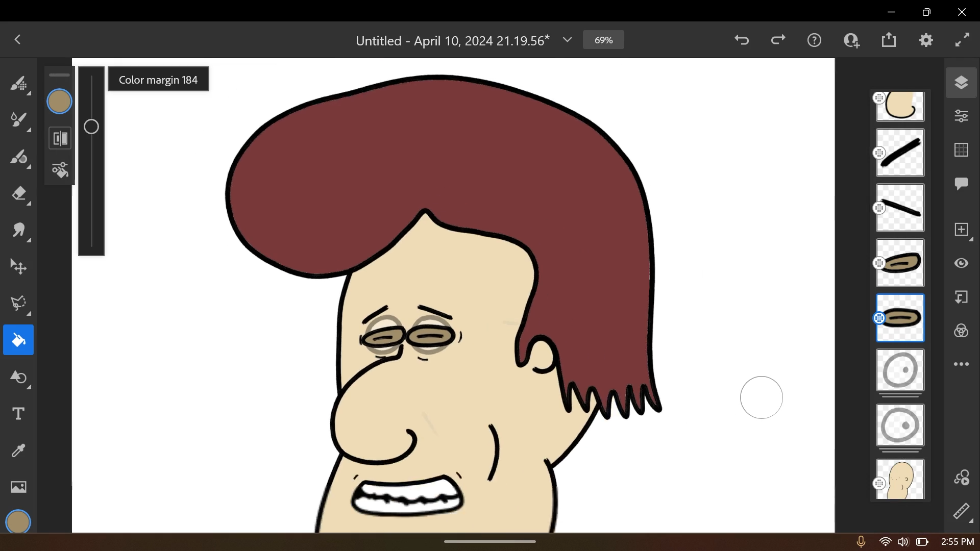Open the app Settings gear

pos(926,40)
